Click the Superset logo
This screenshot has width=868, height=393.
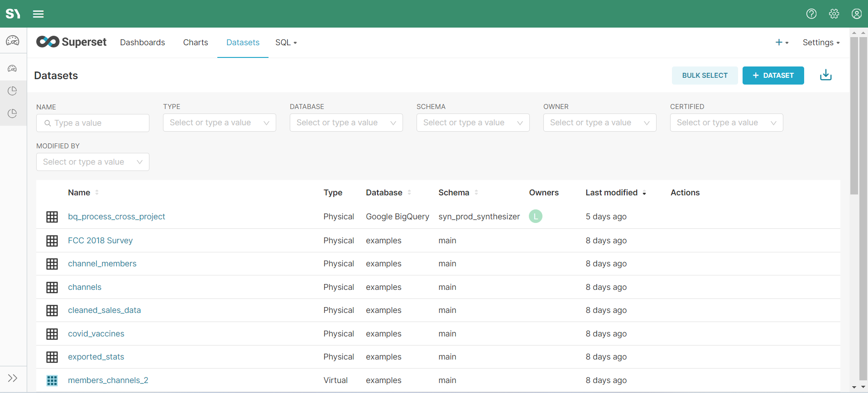72,42
